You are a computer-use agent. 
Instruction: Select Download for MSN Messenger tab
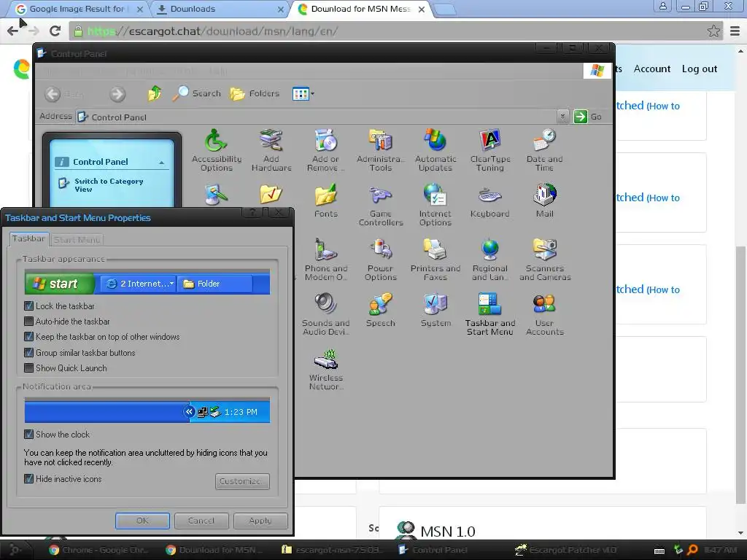[x=361, y=9]
